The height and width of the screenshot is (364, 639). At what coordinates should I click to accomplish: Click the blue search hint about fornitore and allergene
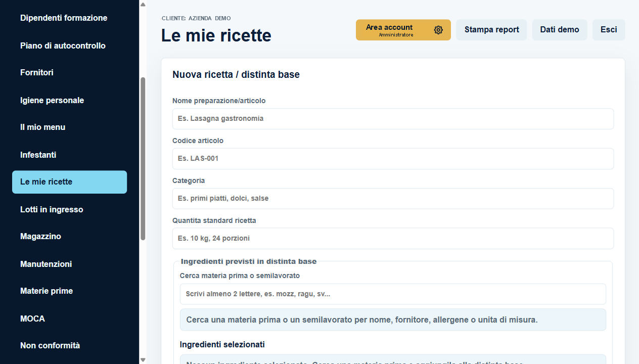[x=393, y=320]
